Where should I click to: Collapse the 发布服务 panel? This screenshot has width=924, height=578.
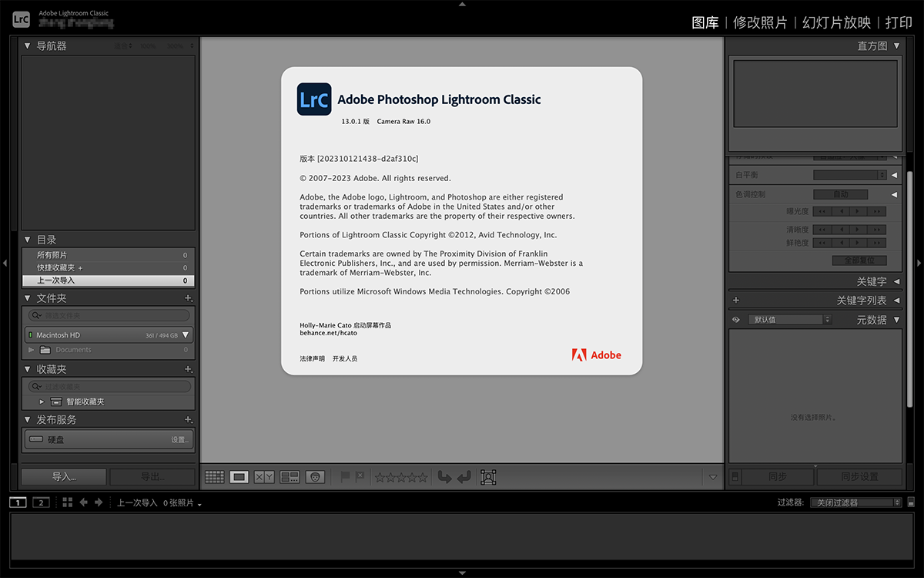pos(28,419)
